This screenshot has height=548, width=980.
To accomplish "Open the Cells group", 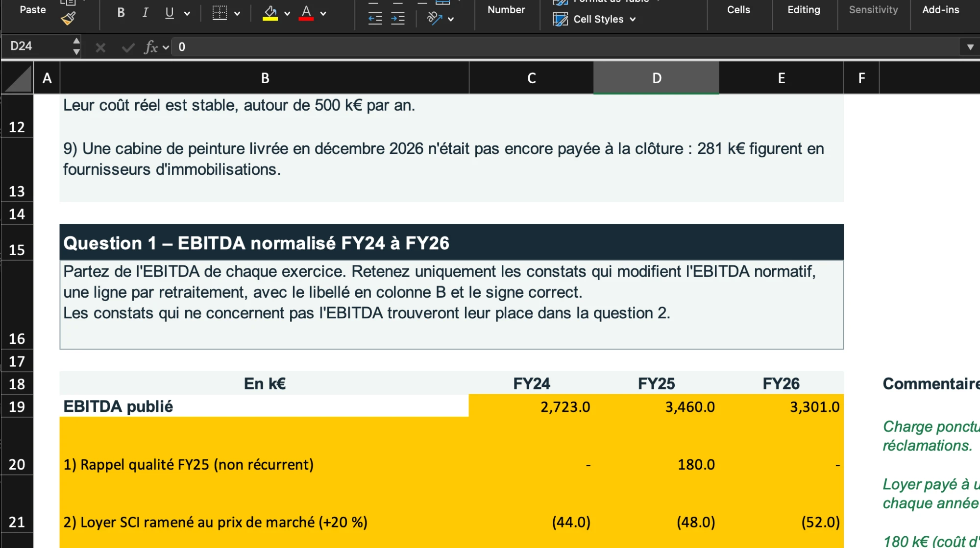I will 738,10.
